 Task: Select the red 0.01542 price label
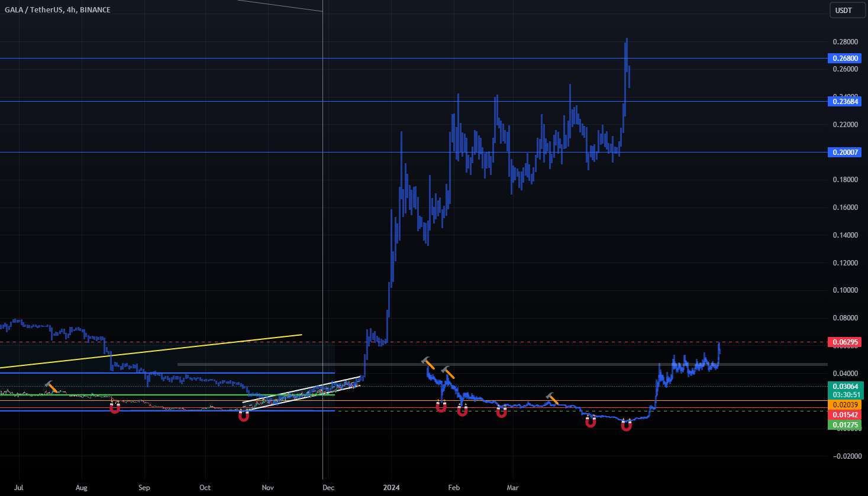(x=845, y=416)
